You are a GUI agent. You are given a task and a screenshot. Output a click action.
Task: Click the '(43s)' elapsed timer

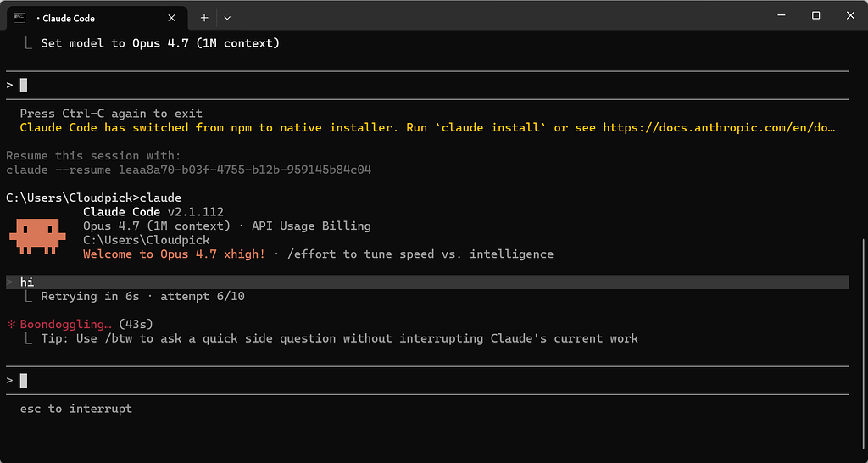(x=136, y=324)
